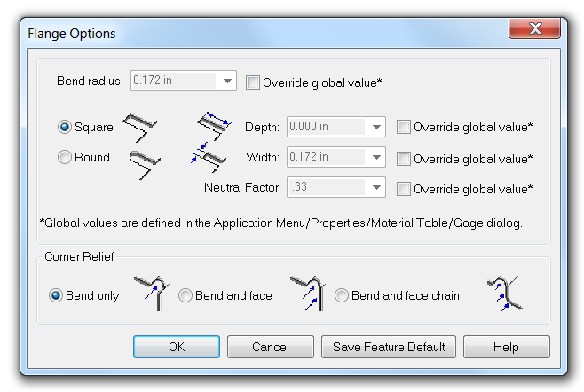584x392 pixels.
Task: Open the Bend radius dropdown arrow
Action: point(227,81)
